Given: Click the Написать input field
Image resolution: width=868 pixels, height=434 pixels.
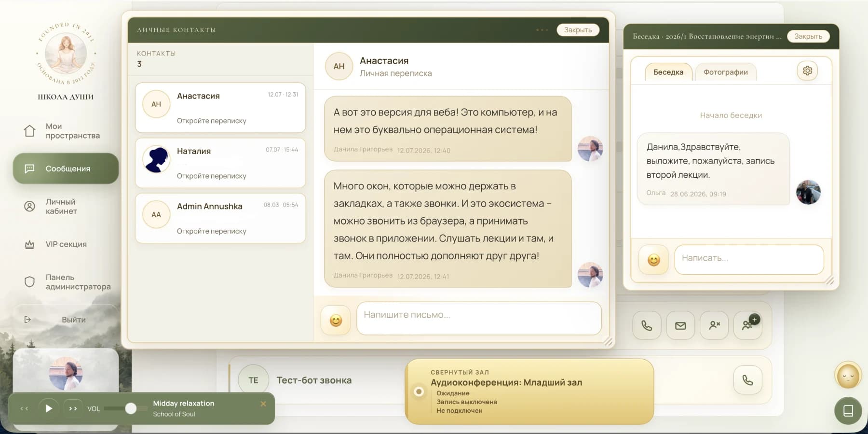Looking at the screenshot, I should point(749,260).
